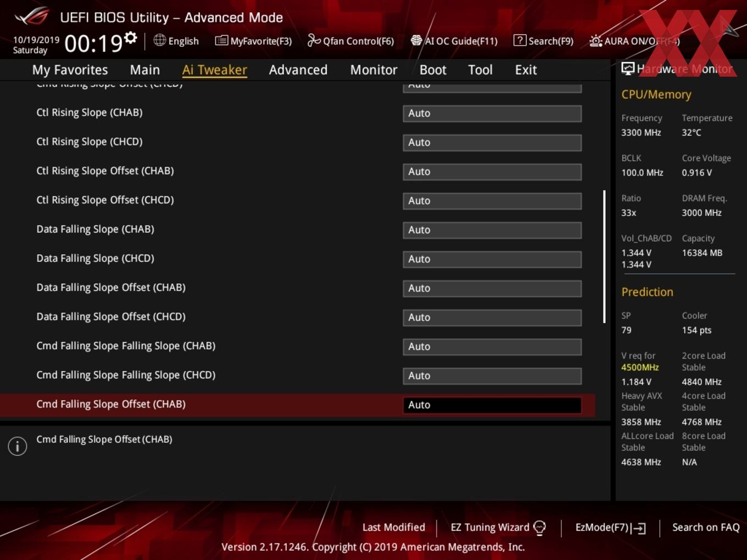Click the 0.916 V core voltage value
Viewport: 747px width, 560px height.
[x=696, y=173]
